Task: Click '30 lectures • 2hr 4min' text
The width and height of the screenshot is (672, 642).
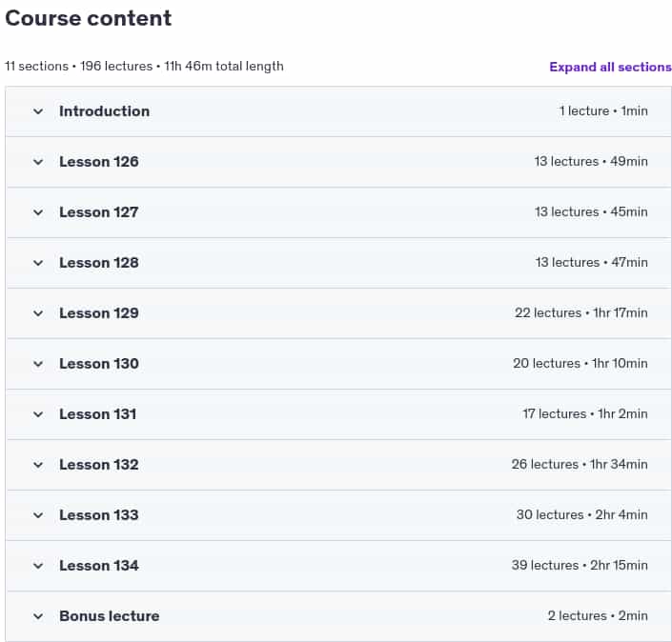Action: [x=582, y=514]
